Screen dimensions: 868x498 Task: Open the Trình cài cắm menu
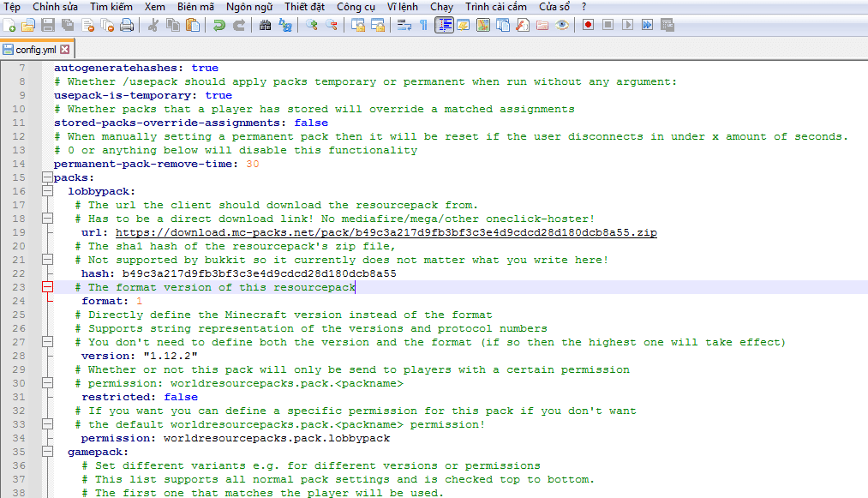point(495,7)
